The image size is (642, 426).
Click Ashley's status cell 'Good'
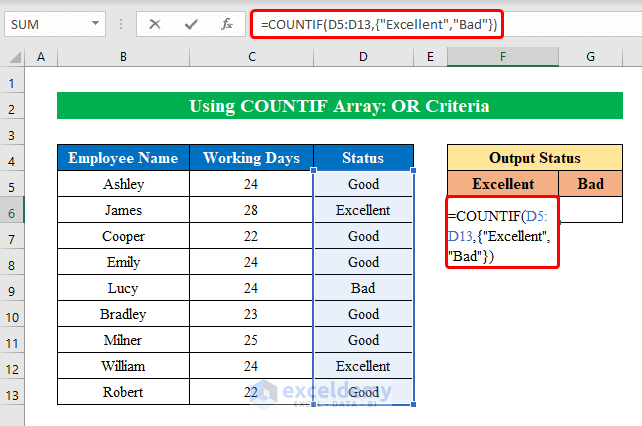click(x=363, y=184)
